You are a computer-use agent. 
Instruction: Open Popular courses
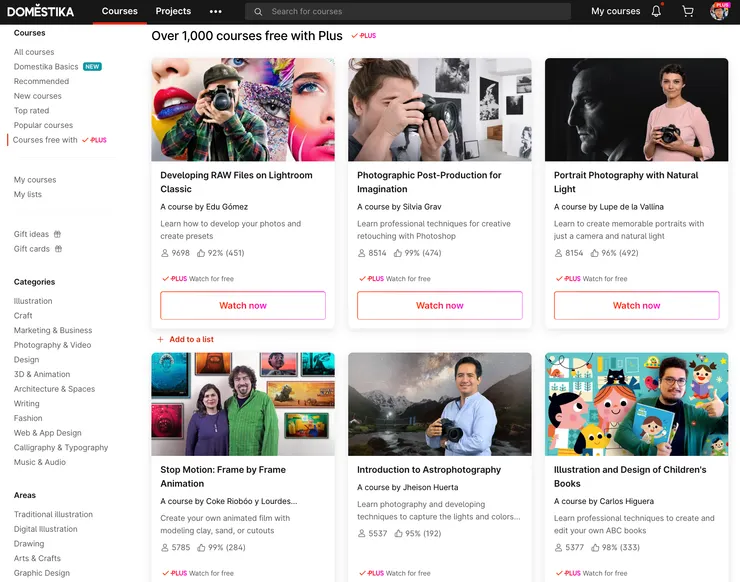click(x=43, y=125)
